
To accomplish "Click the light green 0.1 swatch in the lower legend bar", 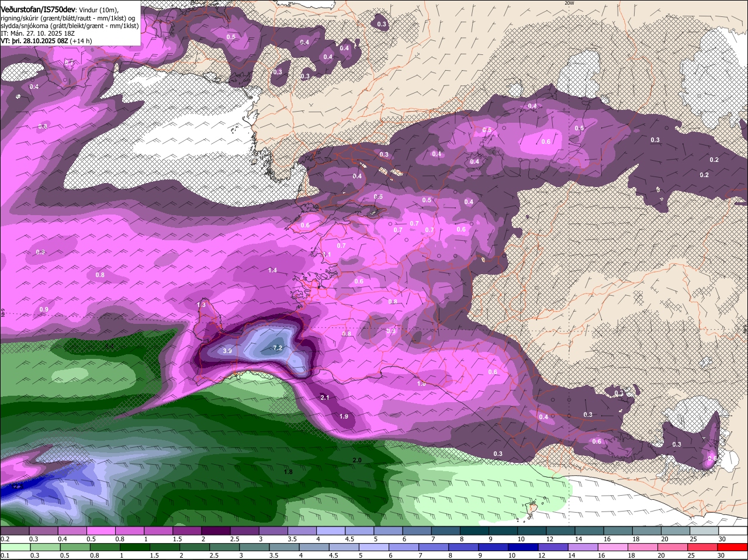I will click(15, 548).
